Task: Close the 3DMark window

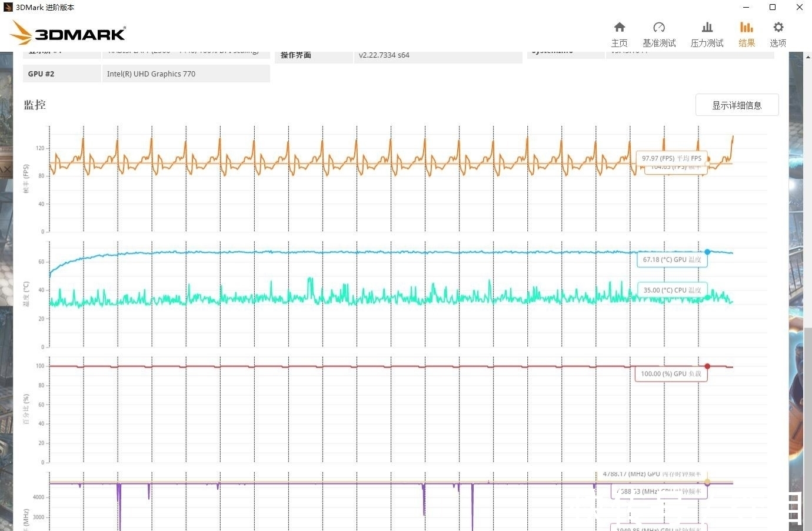Action: point(799,7)
